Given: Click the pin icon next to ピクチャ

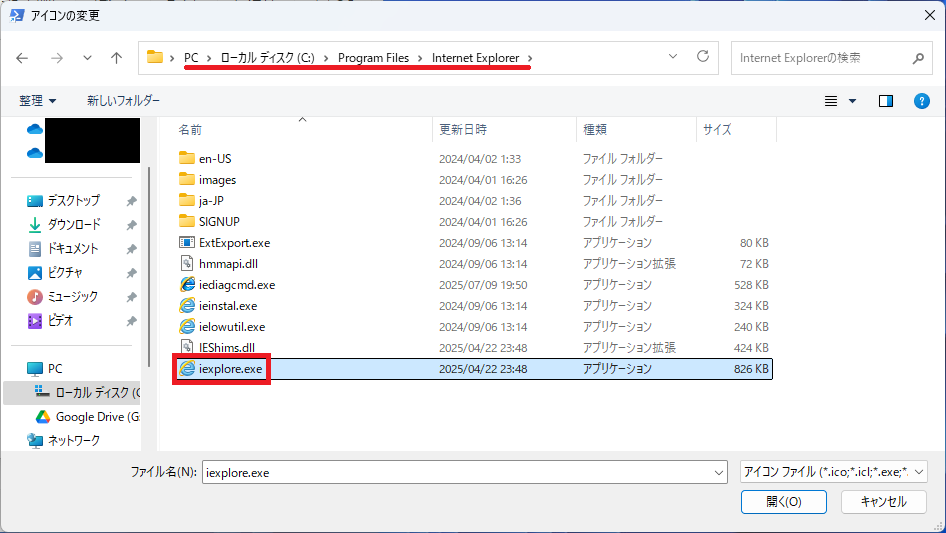Looking at the screenshot, I should coord(131,273).
